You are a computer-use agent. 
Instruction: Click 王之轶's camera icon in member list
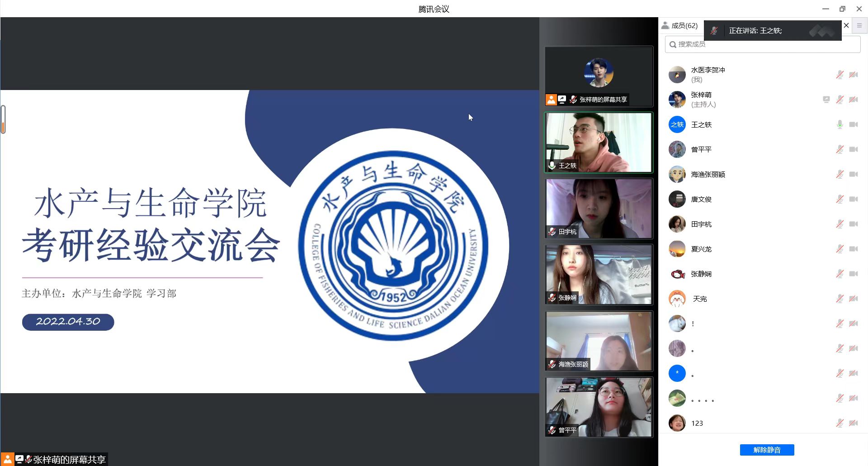point(853,124)
